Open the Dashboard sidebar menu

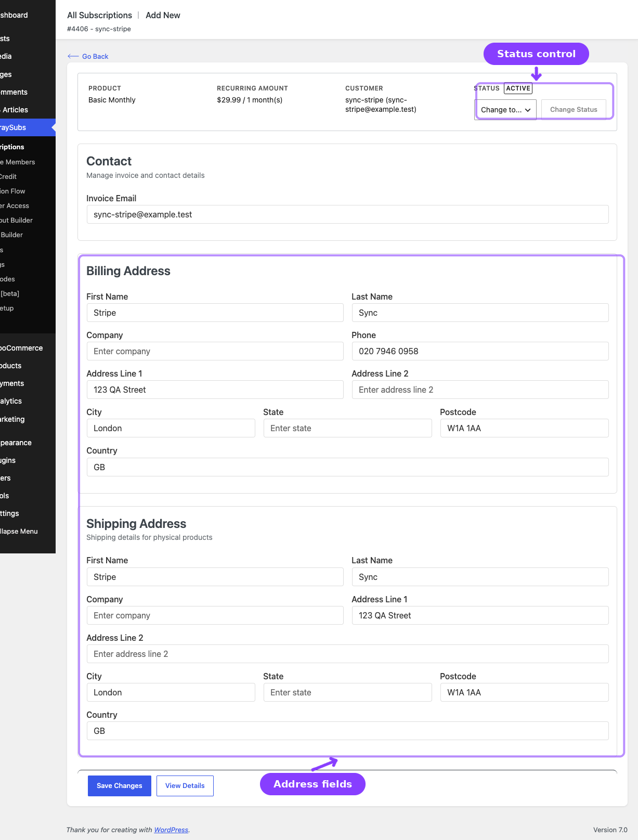coord(28,15)
